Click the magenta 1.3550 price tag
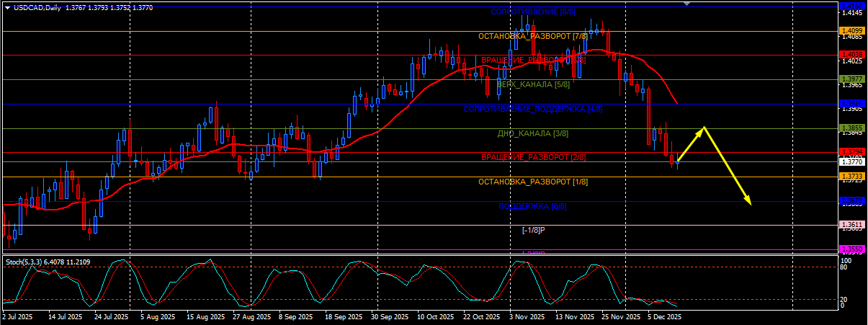The width and height of the screenshot is (868, 325). click(x=852, y=249)
